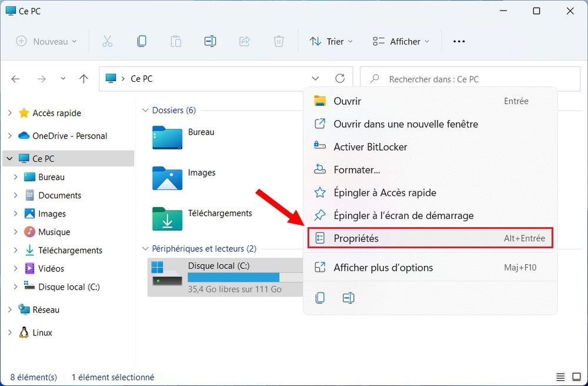Open more toolbar options with the ellipsis icon

[x=459, y=41]
